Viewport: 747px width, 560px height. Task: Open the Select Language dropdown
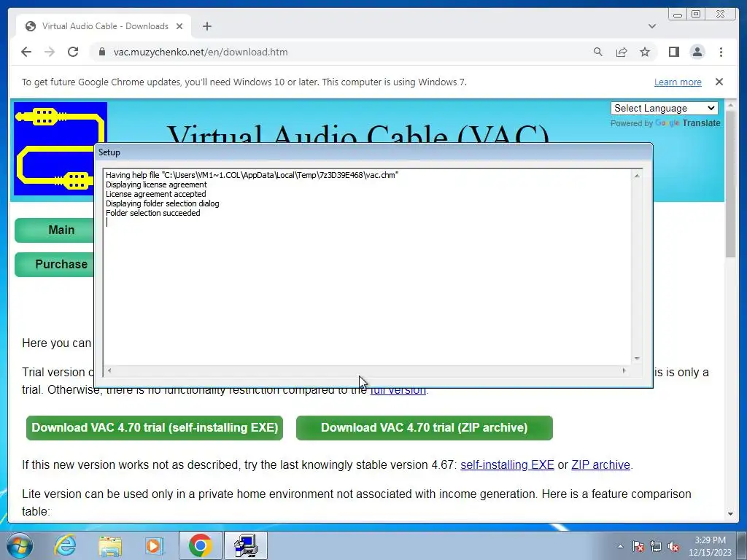click(x=664, y=108)
